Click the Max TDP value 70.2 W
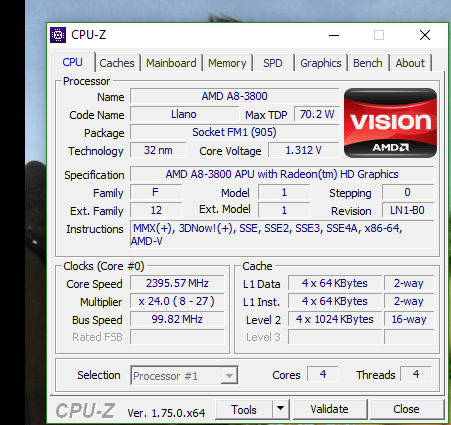The width and height of the screenshot is (451, 425). (317, 114)
